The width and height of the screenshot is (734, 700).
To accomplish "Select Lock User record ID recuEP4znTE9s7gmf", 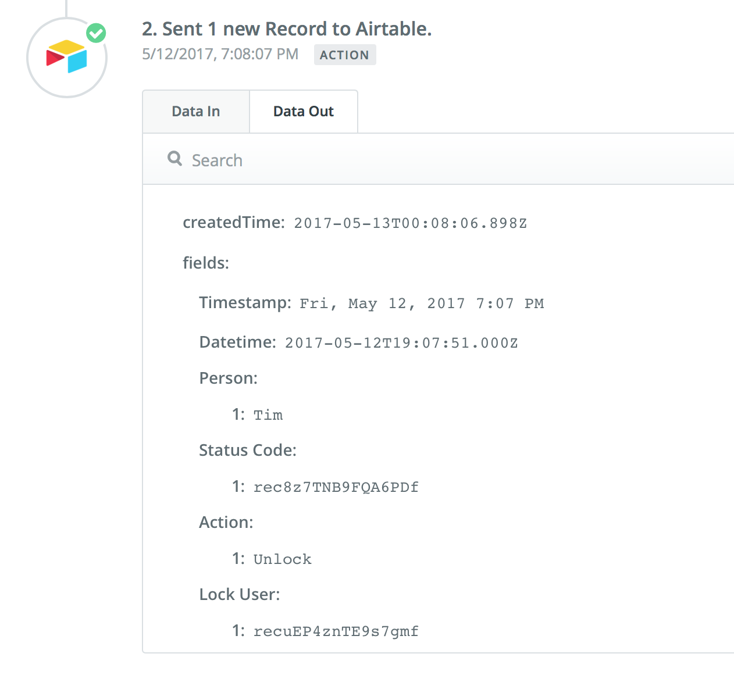I will 336,631.
